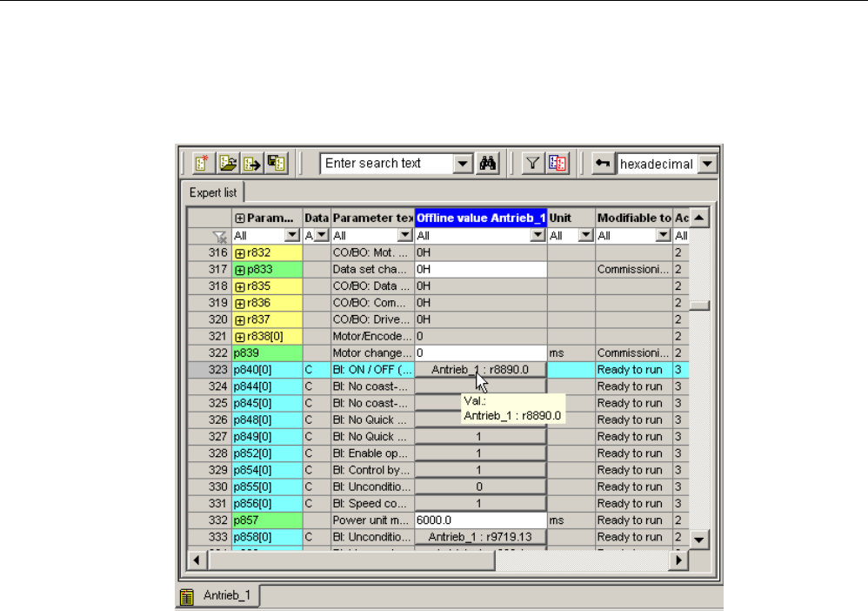
Task: Click the new parameter list icon with red star
Action: tap(203, 164)
